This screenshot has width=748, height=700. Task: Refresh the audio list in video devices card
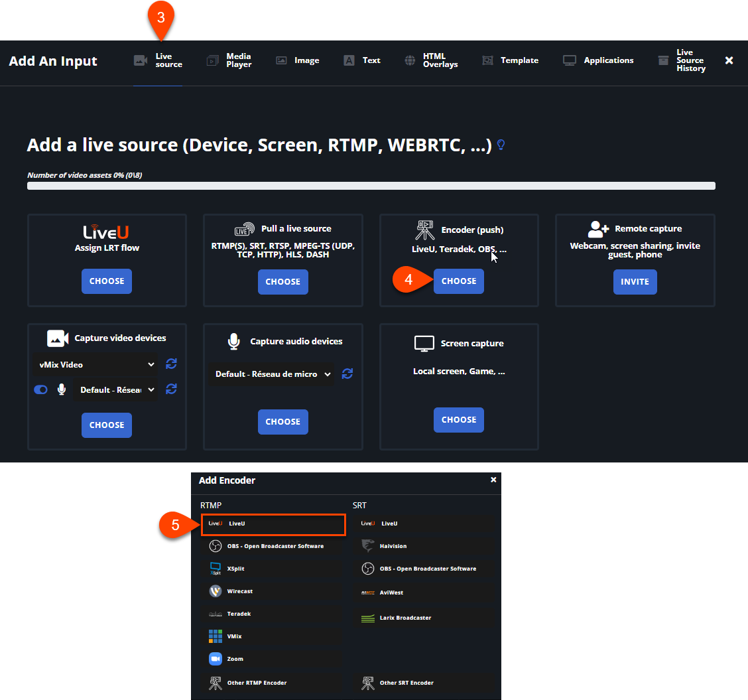(171, 389)
